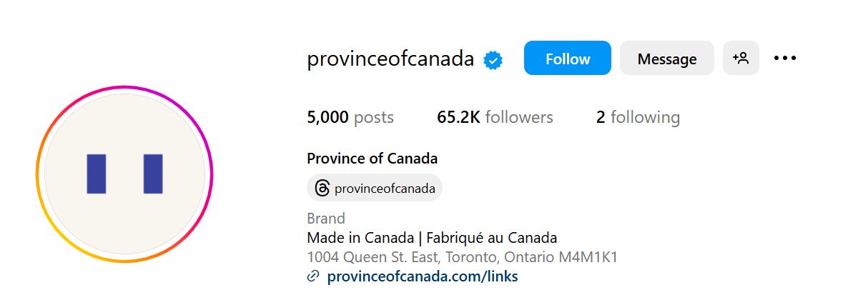
Task: Click the Made in Canada bio line
Action: [x=432, y=238]
